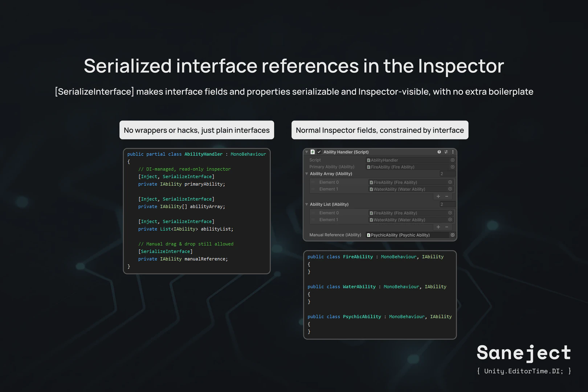Image resolution: width=588 pixels, height=392 pixels.
Task: Remove an Ability List element with minus button
Action: pyautogui.click(x=446, y=227)
